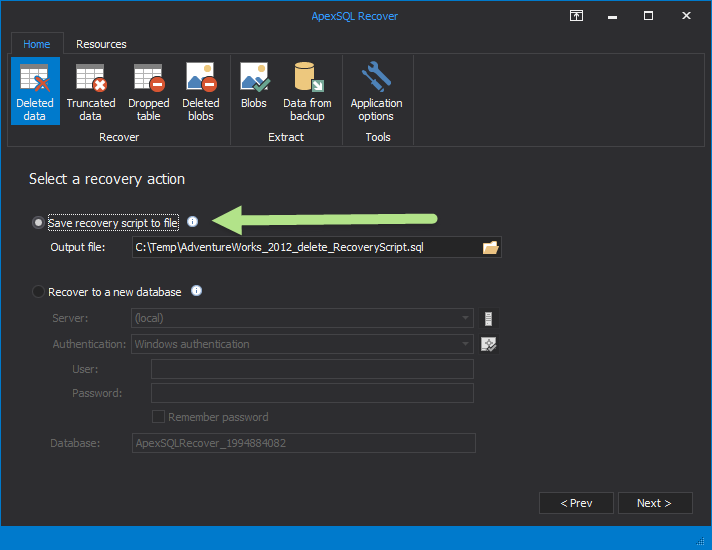This screenshot has width=712, height=550.
Task: Toggle the Remember password checkbox
Action: click(x=158, y=416)
